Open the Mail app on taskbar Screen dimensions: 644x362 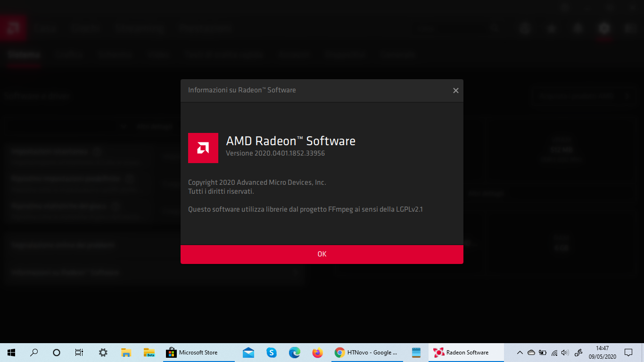tap(248, 353)
